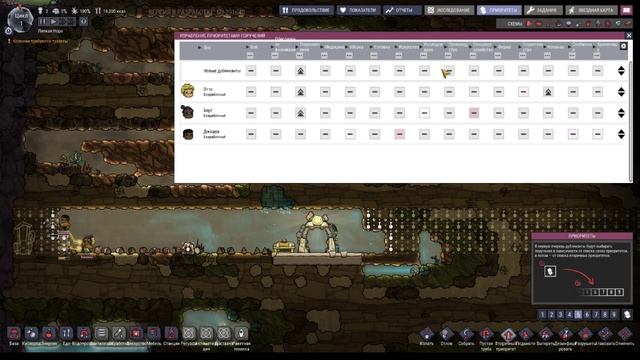Open the Исследование menu

click(449, 10)
